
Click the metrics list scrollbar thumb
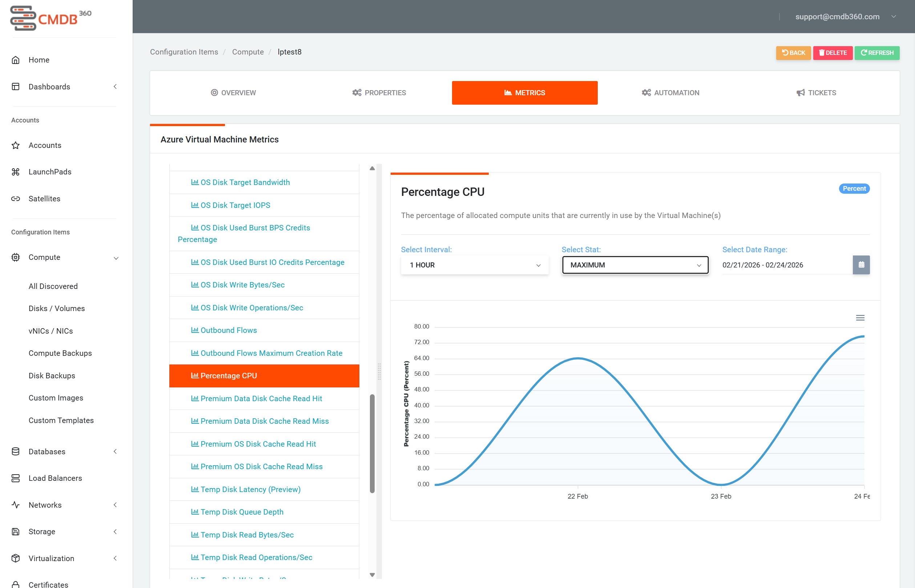click(x=372, y=443)
